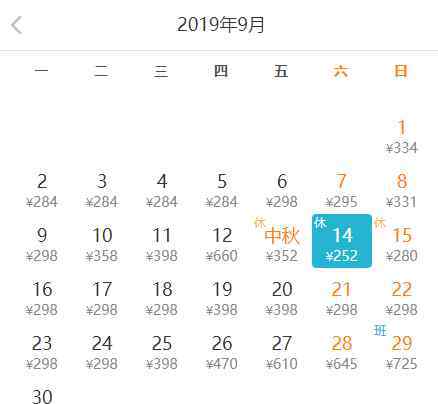Pick Saturday September 21 at ¥298
438x404 pixels.
(342, 299)
